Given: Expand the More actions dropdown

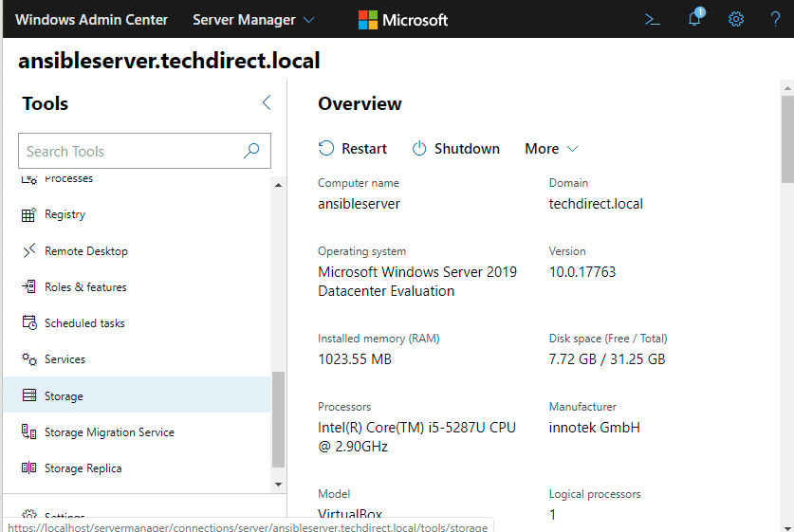Looking at the screenshot, I should [551, 149].
